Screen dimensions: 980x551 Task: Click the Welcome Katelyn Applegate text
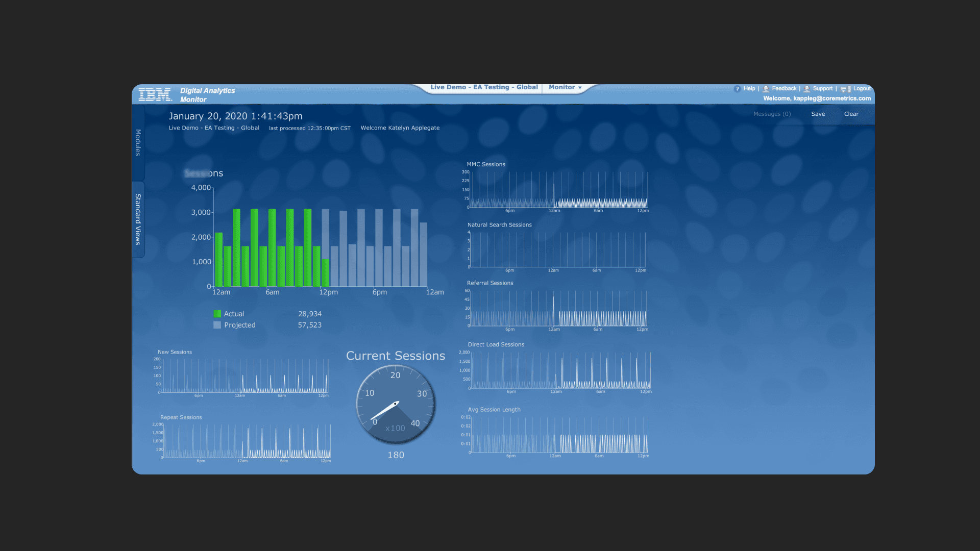coord(400,128)
